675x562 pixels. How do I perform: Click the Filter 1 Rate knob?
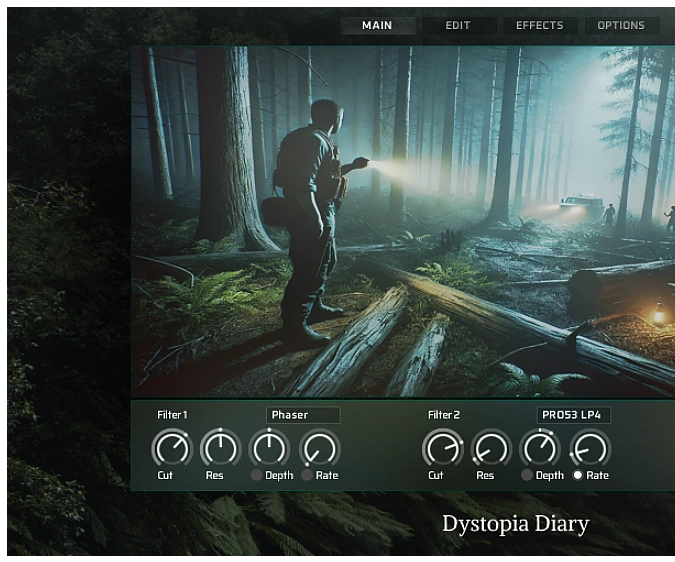tap(319, 448)
